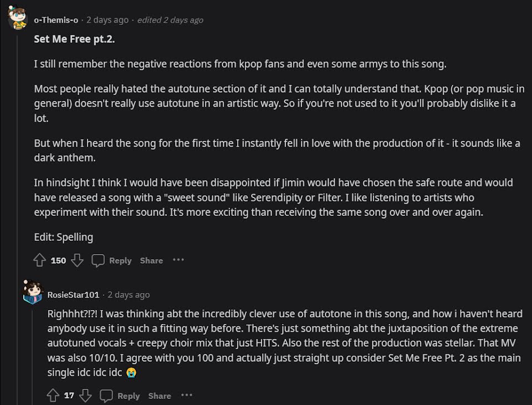Click the 150 vote score
This screenshot has height=405, width=532.
58,260
